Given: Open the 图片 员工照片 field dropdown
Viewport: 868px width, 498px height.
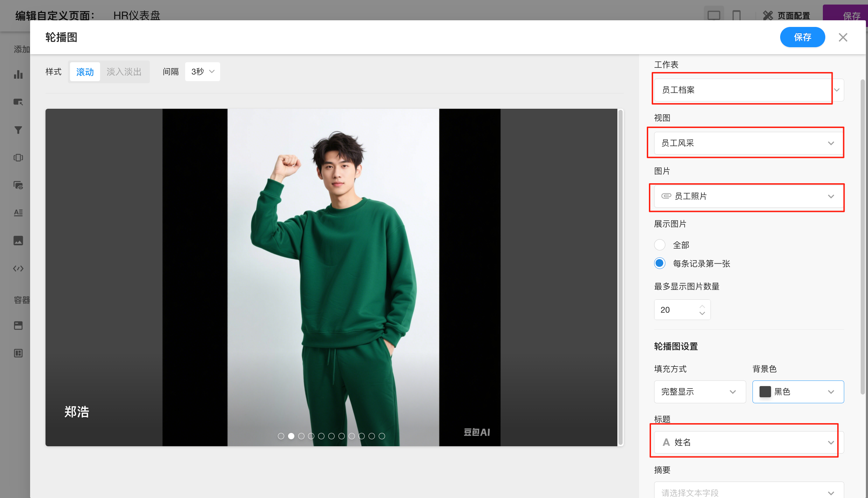Looking at the screenshot, I should pos(749,196).
